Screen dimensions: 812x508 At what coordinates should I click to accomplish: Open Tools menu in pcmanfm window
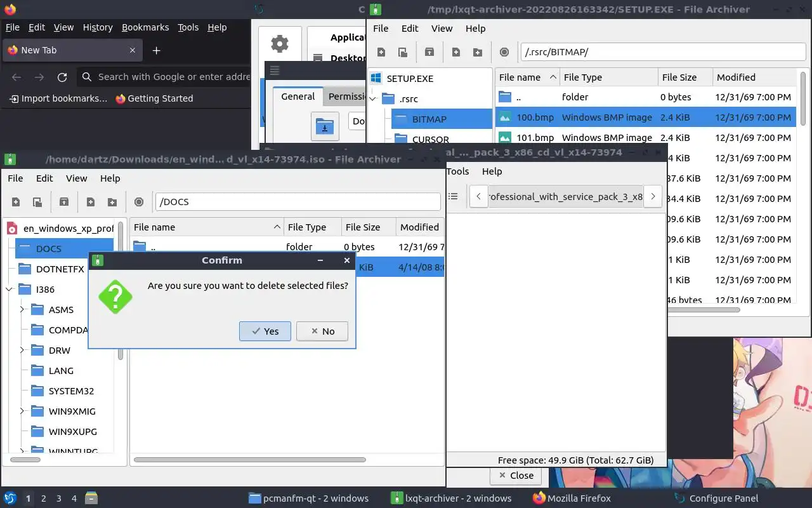457,171
